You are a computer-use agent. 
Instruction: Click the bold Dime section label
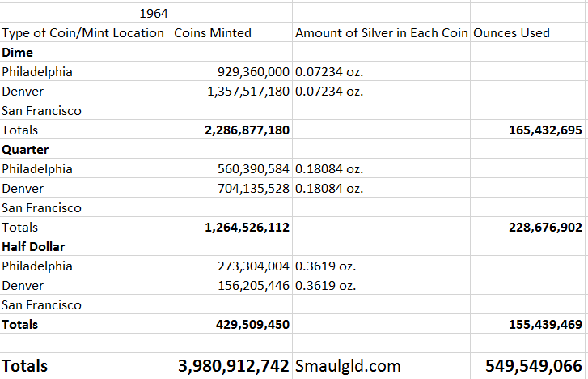(19, 53)
